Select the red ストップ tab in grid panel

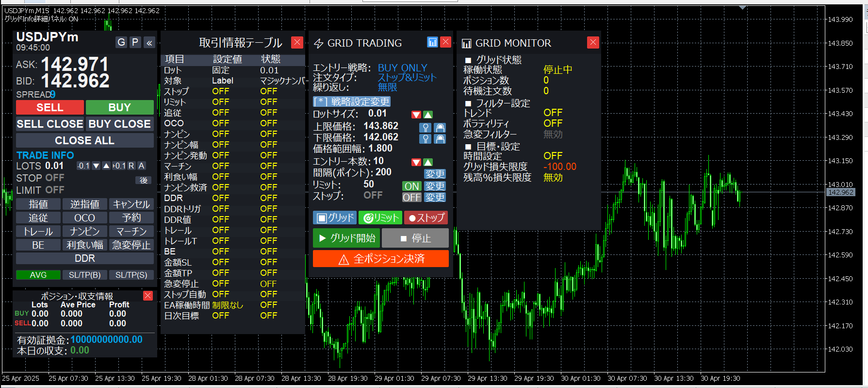pyautogui.click(x=426, y=218)
